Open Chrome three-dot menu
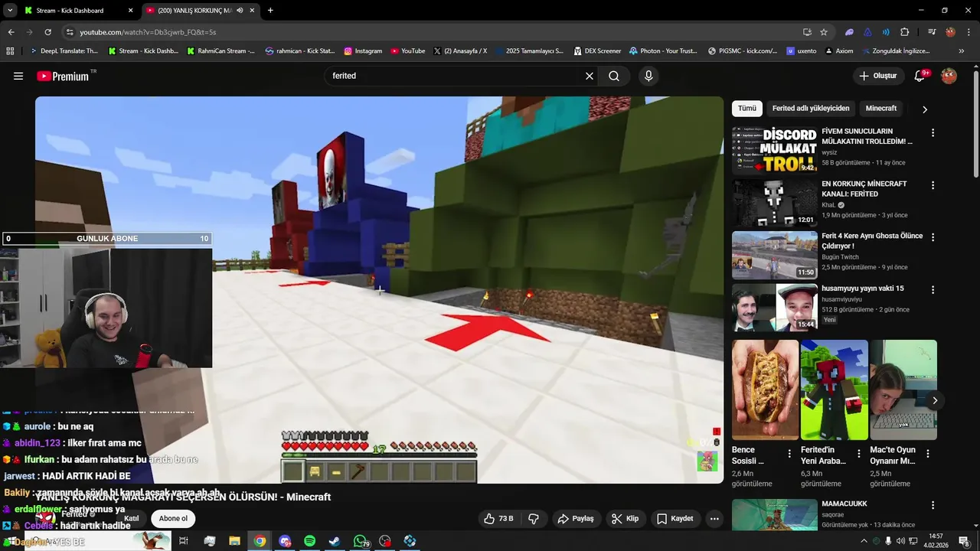The height and width of the screenshot is (551, 980). [x=969, y=32]
